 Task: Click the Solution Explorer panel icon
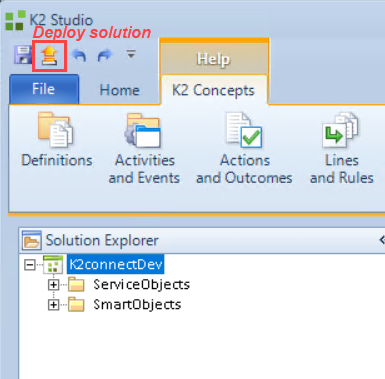32,240
